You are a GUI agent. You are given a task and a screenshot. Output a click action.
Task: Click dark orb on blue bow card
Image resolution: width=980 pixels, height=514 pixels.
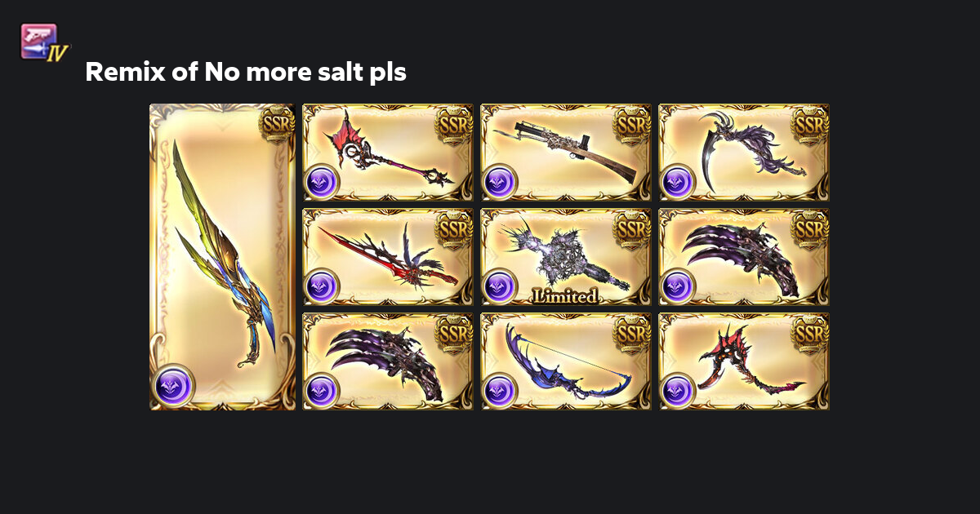coord(499,391)
